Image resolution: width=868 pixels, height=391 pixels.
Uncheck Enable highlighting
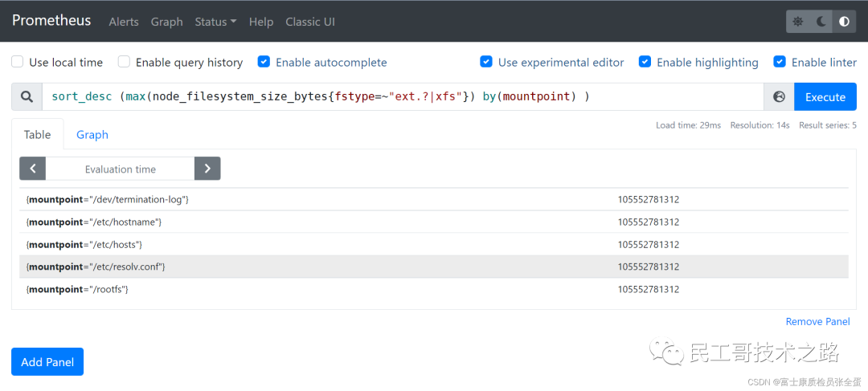pyautogui.click(x=645, y=62)
